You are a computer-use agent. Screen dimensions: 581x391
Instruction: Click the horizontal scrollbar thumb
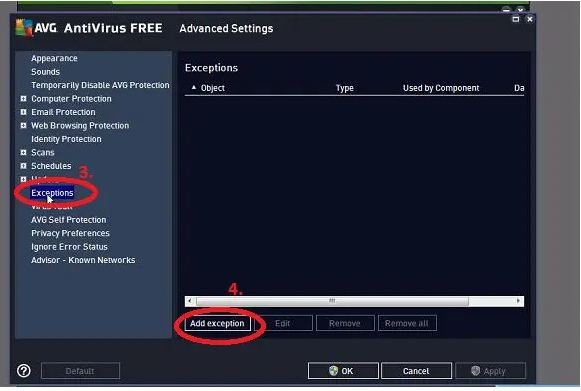332,301
